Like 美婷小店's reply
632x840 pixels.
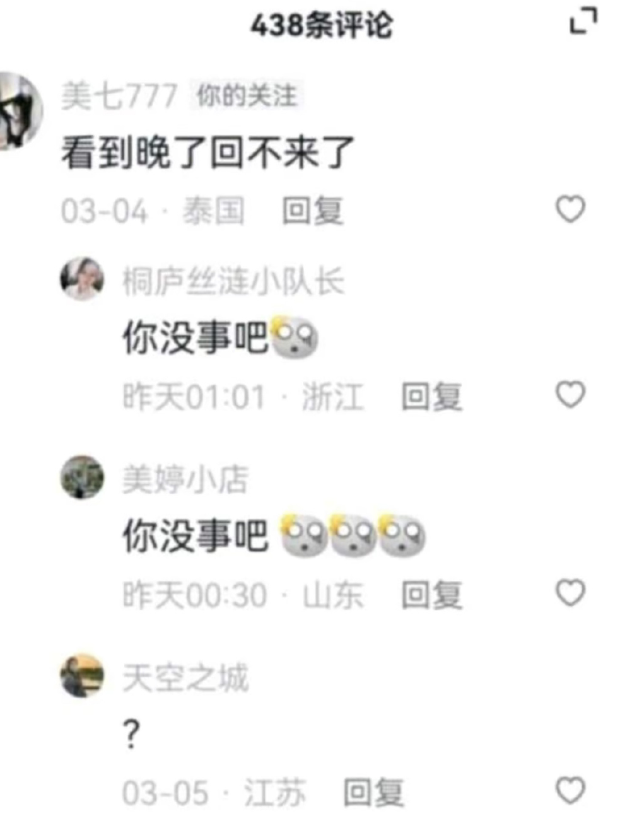tap(571, 593)
